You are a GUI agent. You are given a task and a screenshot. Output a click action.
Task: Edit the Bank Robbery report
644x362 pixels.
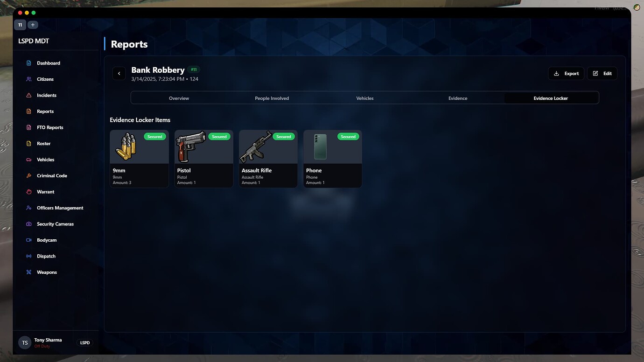pos(602,73)
